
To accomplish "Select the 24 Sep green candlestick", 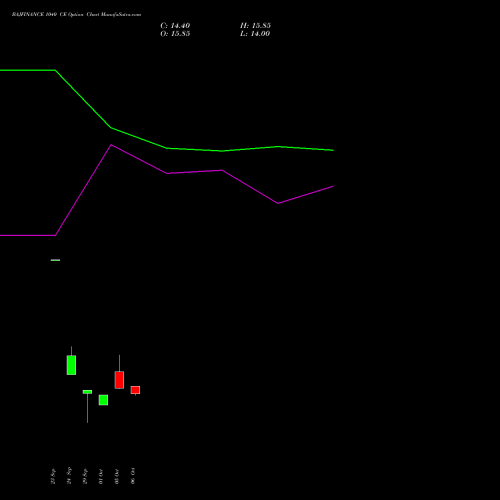I will click(71, 365).
